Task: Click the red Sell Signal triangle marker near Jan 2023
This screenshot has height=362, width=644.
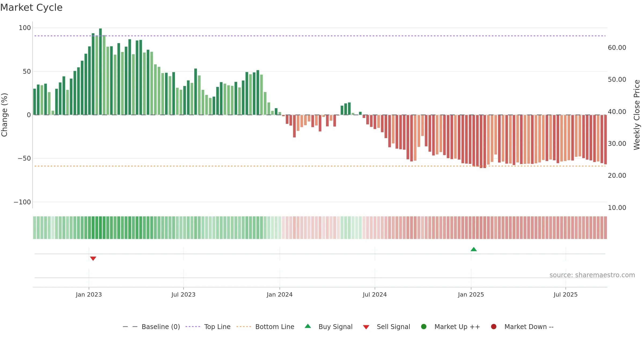Action: coord(93,258)
